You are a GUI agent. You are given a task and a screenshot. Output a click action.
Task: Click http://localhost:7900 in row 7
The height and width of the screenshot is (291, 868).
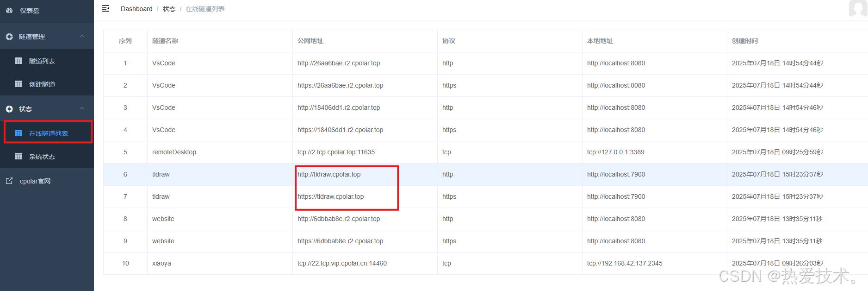coord(616,196)
